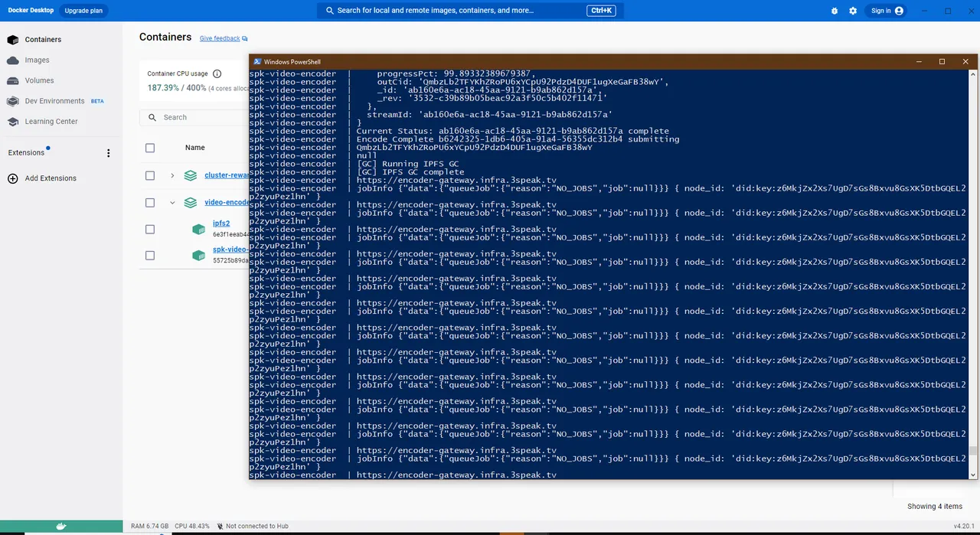The width and height of the screenshot is (980, 535).
Task: Check the video-encoder row checkbox
Action: [x=150, y=203]
